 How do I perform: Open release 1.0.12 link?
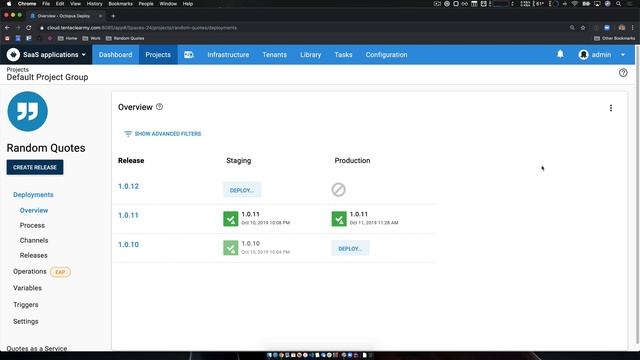(x=129, y=186)
